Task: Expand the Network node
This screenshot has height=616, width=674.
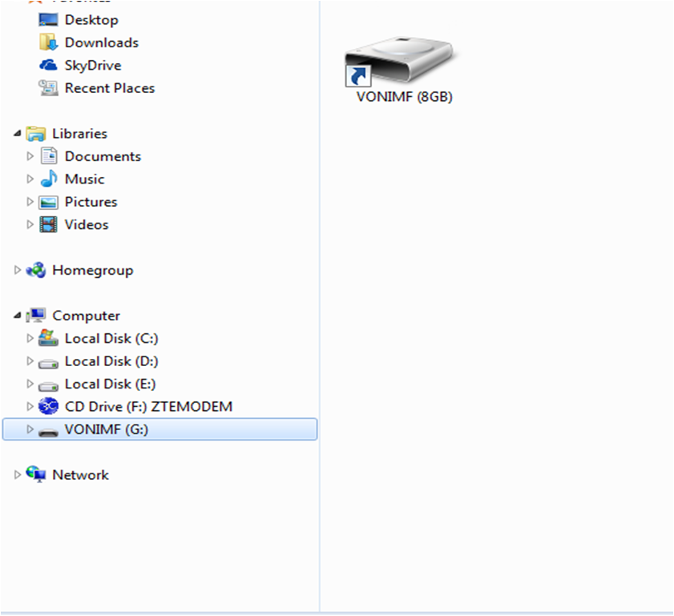Action: coord(18,475)
